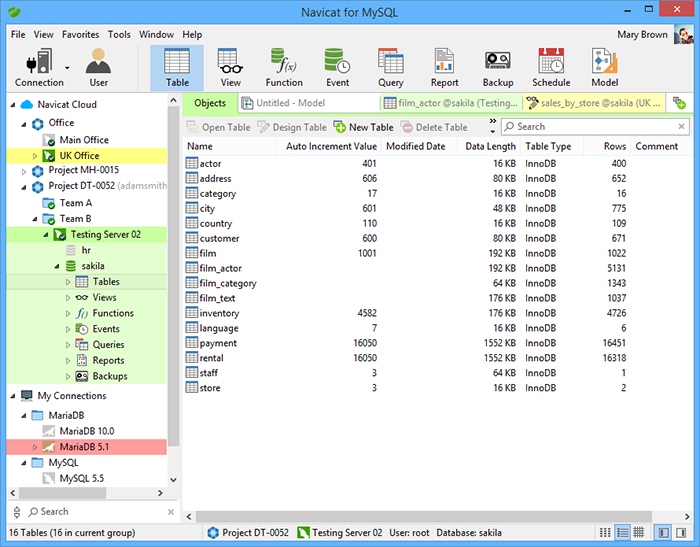Switch to the film_actor @sakila tab
Image resolution: width=700 pixels, height=547 pixels.
point(451,103)
